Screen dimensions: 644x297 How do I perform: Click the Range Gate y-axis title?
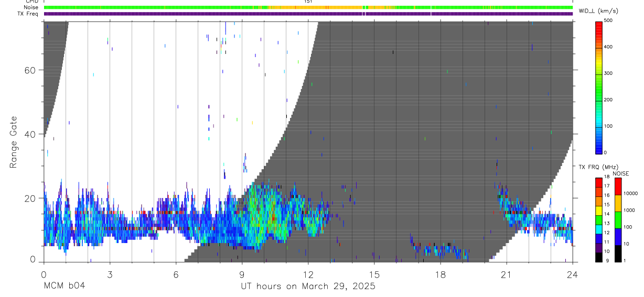click(x=14, y=142)
